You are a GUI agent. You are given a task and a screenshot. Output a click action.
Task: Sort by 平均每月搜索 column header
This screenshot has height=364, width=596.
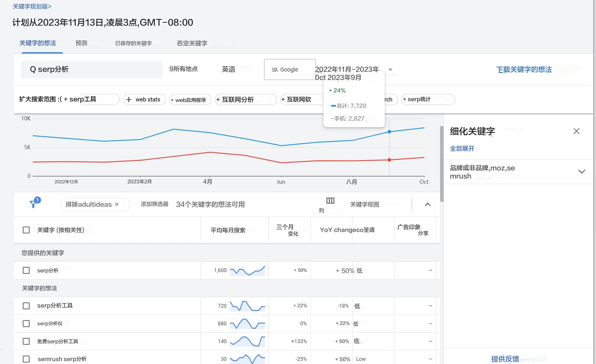[x=228, y=230]
